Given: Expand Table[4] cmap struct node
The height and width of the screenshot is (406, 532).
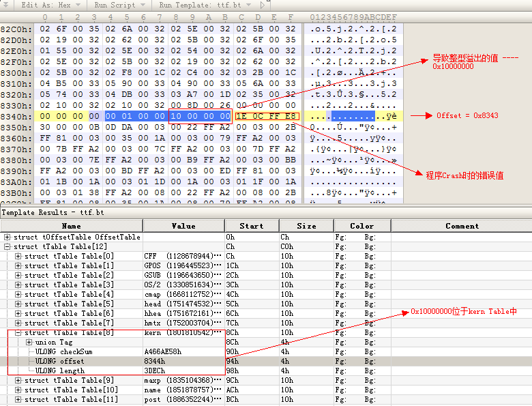Looking at the screenshot, I should point(18,294).
